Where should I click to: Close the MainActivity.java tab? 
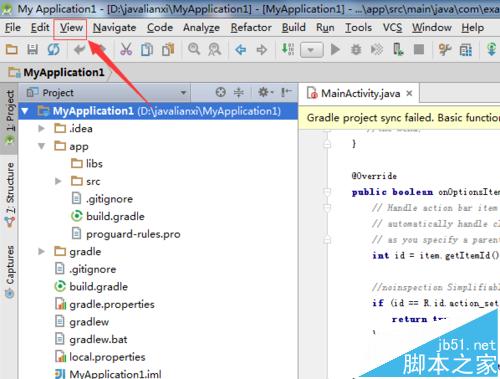(x=409, y=93)
